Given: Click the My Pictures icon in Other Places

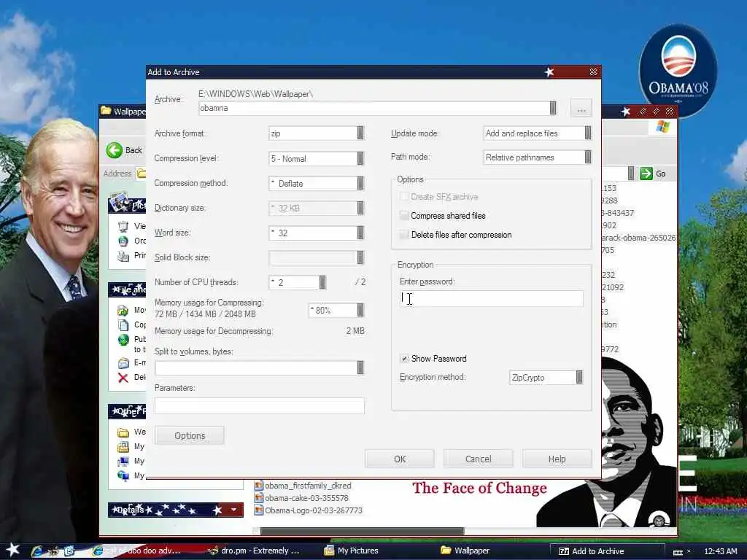Looking at the screenshot, I should (x=123, y=447).
